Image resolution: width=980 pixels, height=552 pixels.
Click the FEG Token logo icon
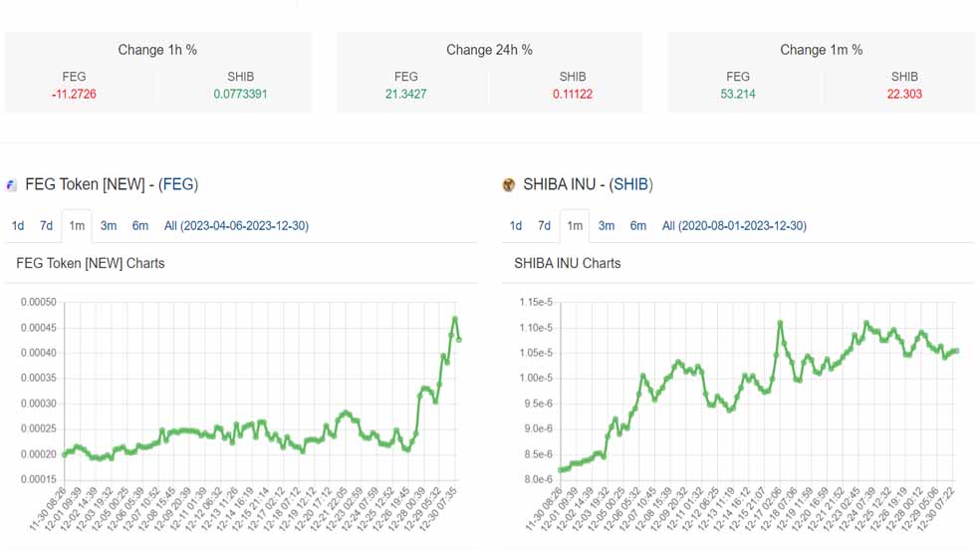click(12, 184)
